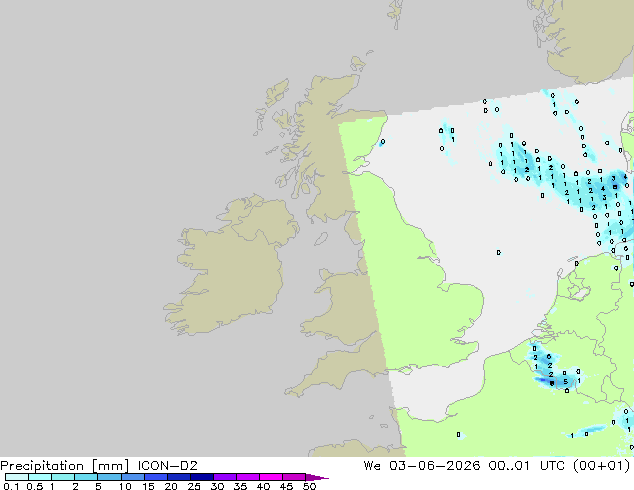Viewport: 634px width, 490px height.
Task: Click the 0.1 to 0.5 mm legend swatch
Action: (17, 477)
